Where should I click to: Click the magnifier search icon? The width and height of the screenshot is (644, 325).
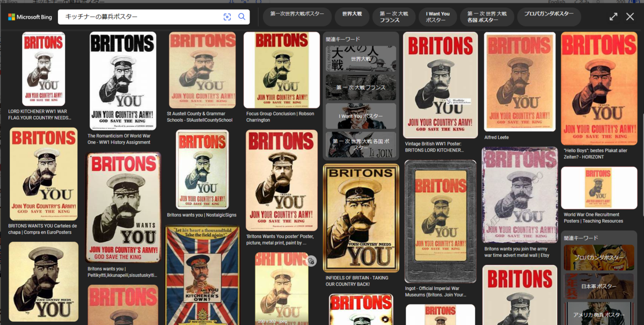click(x=242, y=17)
